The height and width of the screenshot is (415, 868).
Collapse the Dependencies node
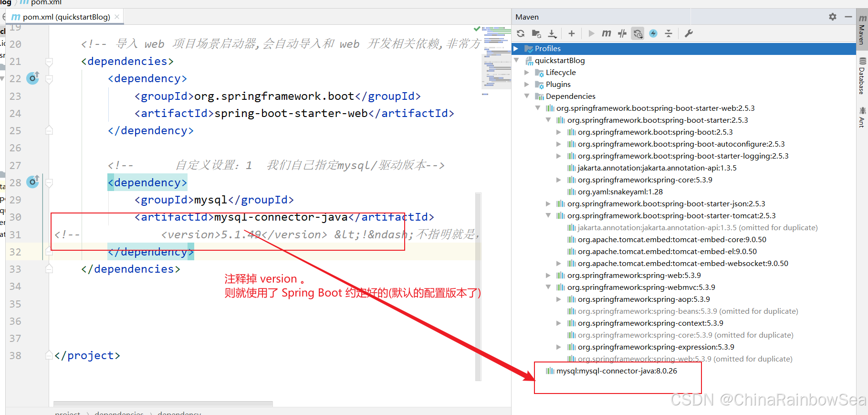point(527,96)
